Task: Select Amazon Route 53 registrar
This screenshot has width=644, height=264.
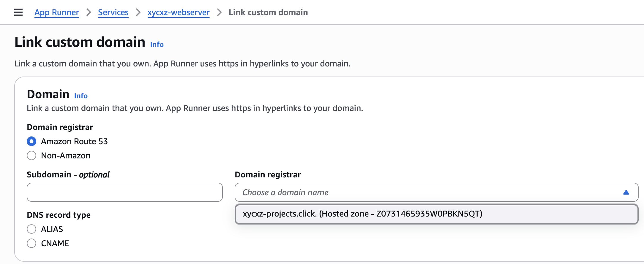Action: tap(31, 141)
